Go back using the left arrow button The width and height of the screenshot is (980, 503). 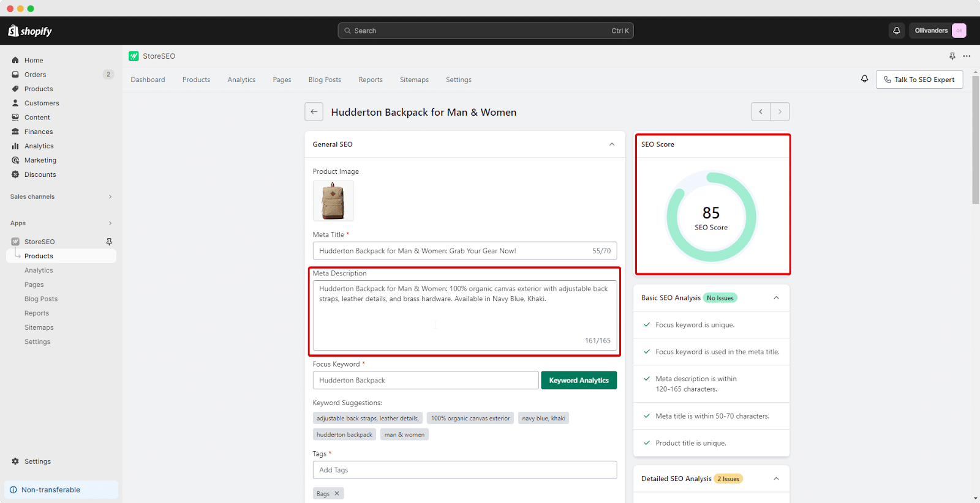(314, 112)
